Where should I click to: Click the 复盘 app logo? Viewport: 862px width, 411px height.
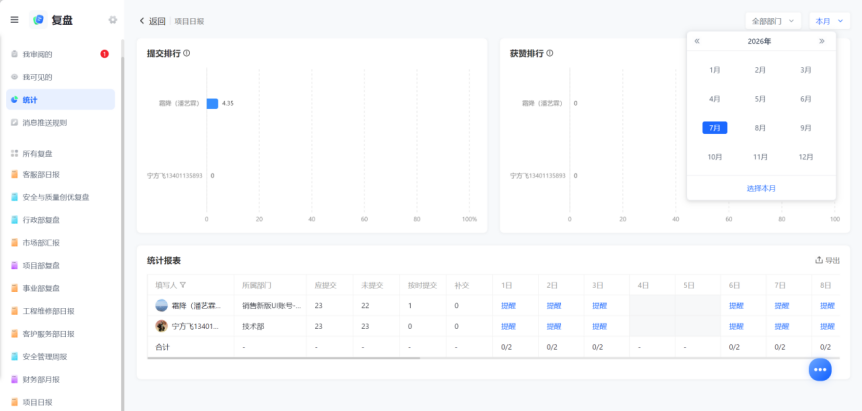[x=38, y=20]
